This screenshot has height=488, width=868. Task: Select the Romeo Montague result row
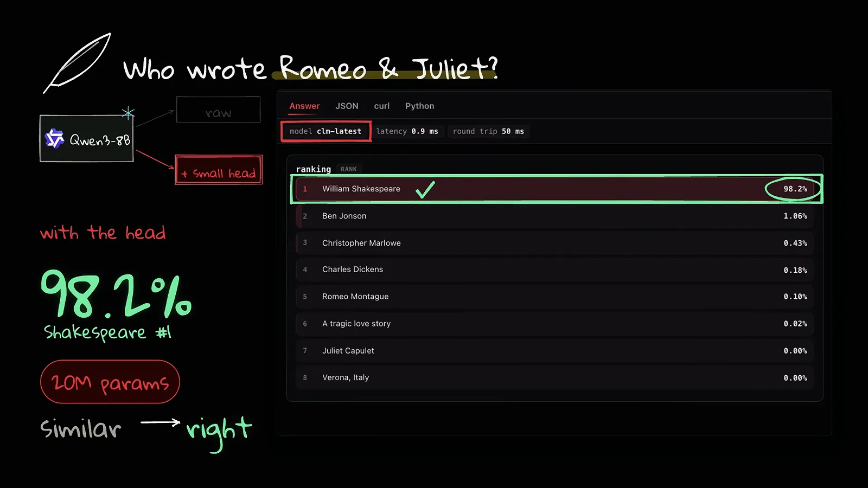click(x=554, y=297)
